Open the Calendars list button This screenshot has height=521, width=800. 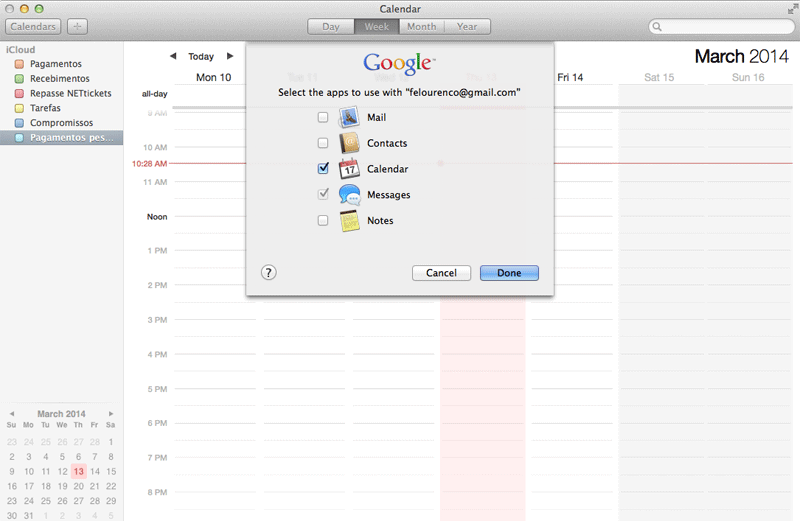[x=33, y=27]
